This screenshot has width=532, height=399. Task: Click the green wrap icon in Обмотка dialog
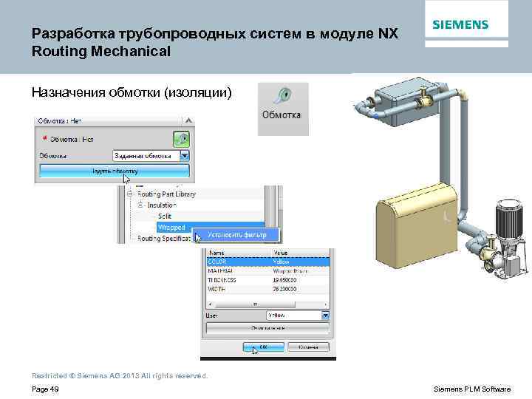[181, 140]
